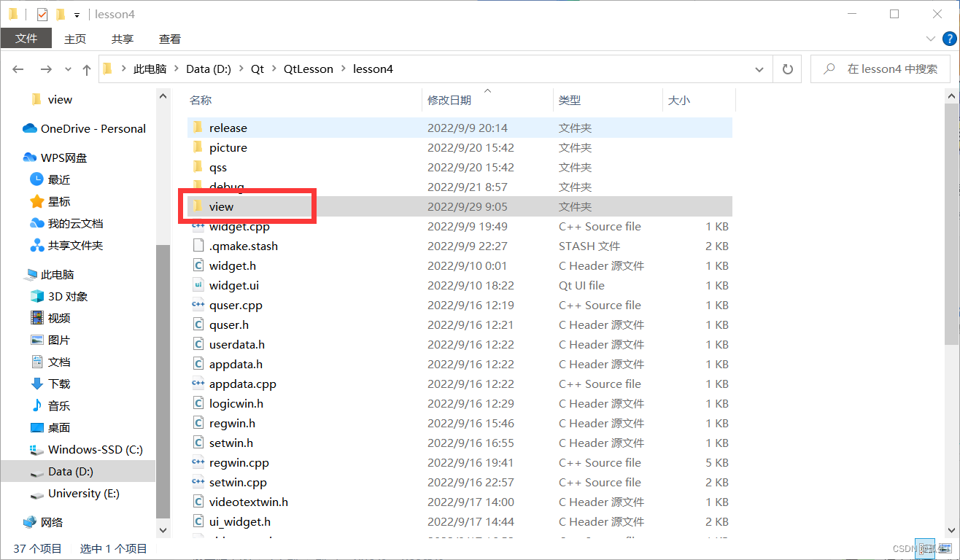
Task: Sort by the 修改日期 column header
Action: click(449, 100)
